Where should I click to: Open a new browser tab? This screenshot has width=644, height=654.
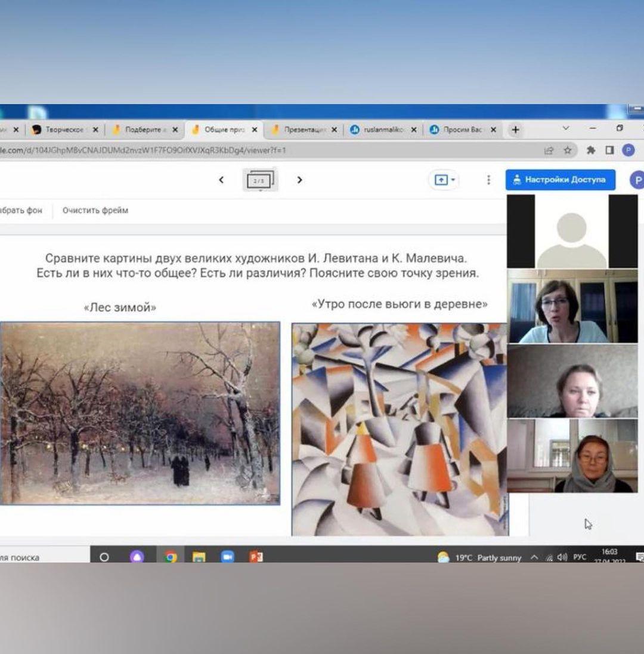(515, 129)
